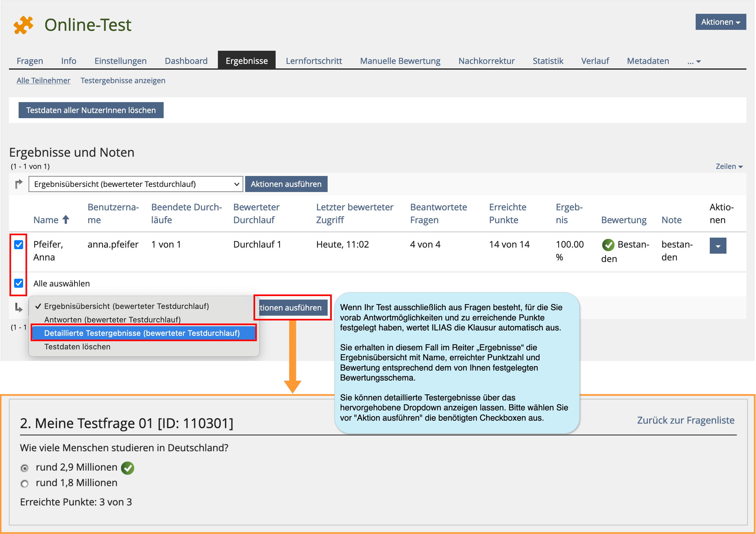Switch to the Info tab

[68, 61]
